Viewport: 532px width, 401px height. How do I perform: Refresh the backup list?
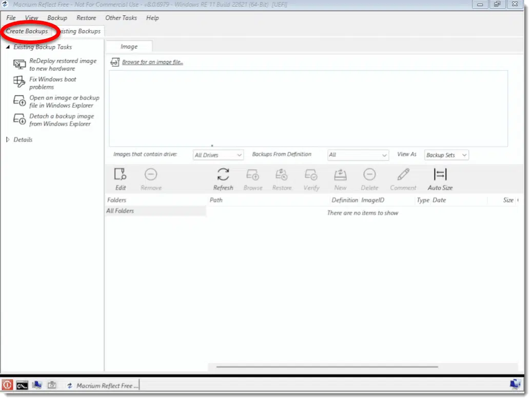point(223,179)
